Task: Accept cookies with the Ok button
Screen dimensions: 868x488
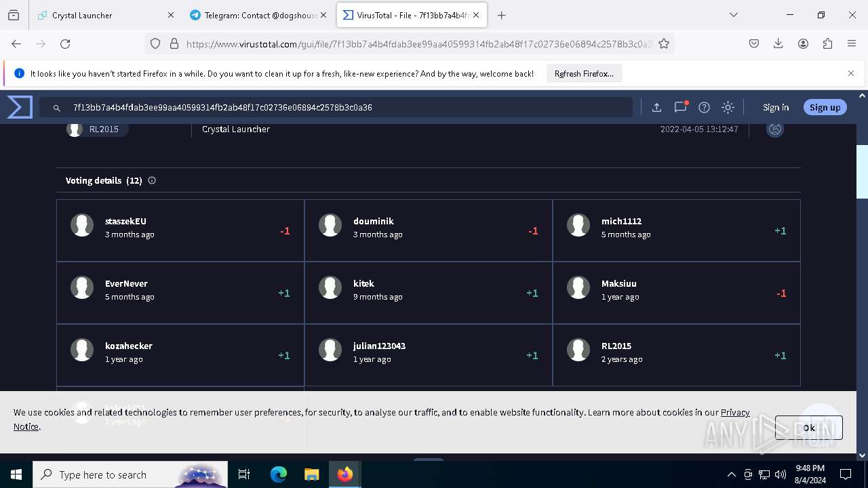Action: tap(809, 428)
